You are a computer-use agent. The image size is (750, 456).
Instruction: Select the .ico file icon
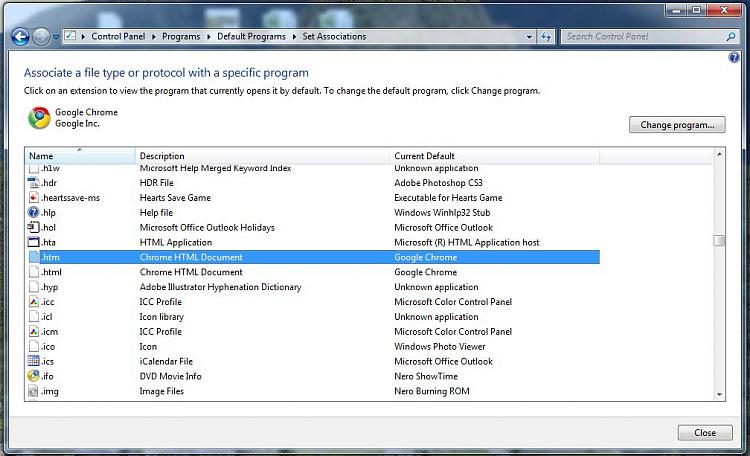click(33, 346)
